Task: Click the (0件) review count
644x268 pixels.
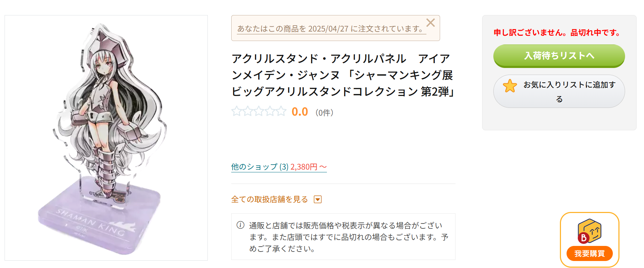Action: [324, 112]
